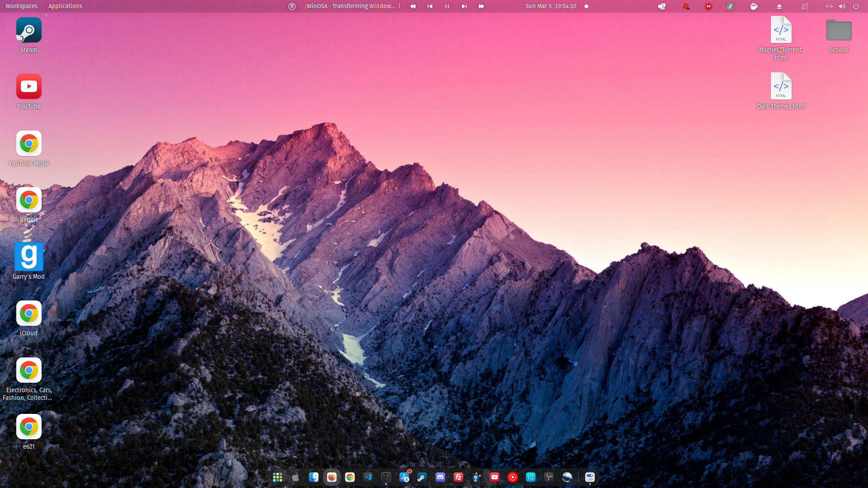Launch Visual Studio Code from dock

coord(368,477)
